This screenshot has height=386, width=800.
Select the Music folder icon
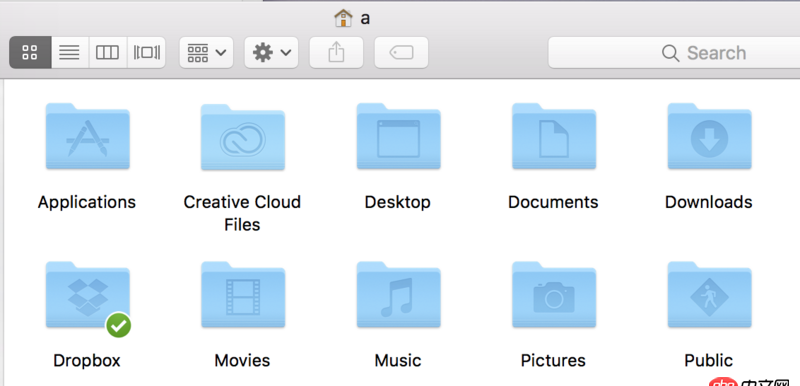(x=398, y=295)
